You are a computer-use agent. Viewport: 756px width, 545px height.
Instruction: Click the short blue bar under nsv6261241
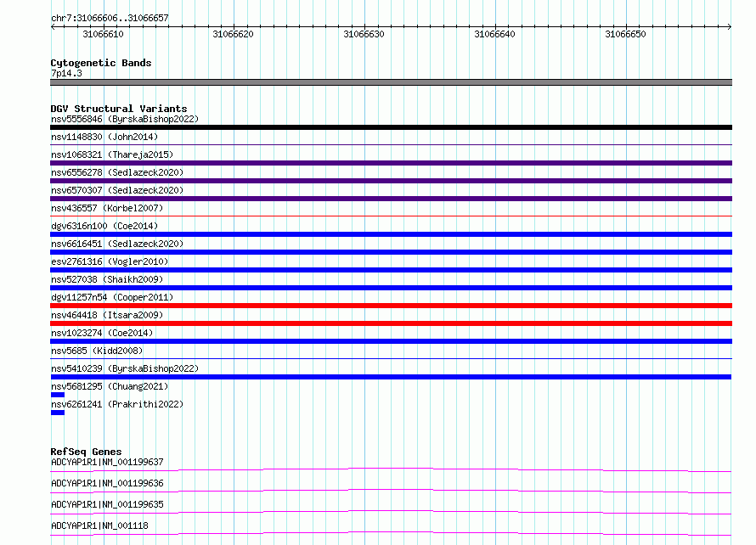(x=58, y=413)
